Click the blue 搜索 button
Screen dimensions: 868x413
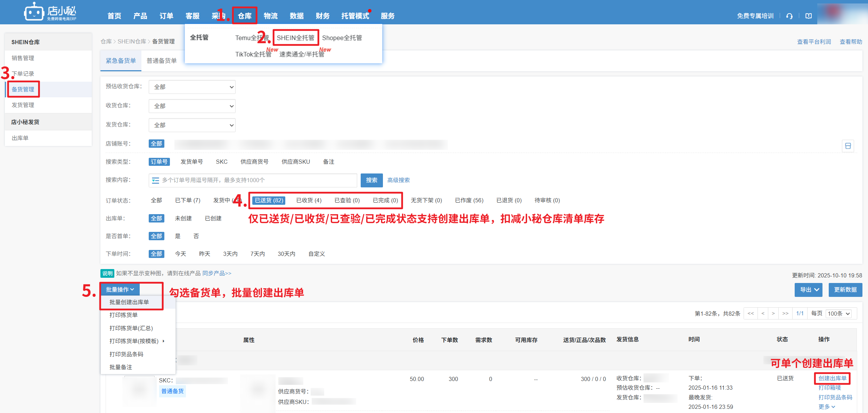click(x=371, y=180)
